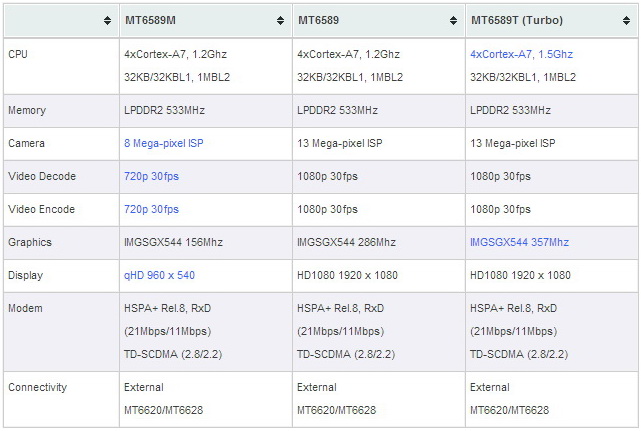
Task: Click the Modem row label
Action: (x=25, y=308)
